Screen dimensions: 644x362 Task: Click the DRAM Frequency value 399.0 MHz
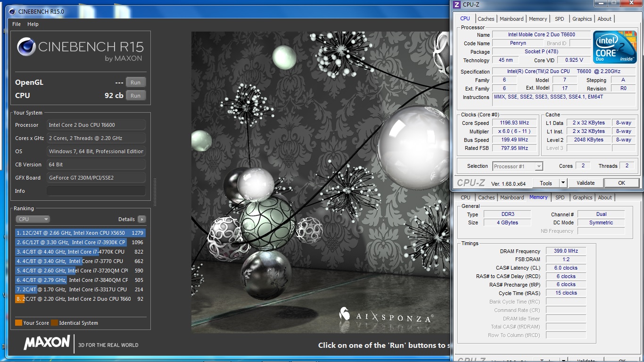[x=566, y=251]
